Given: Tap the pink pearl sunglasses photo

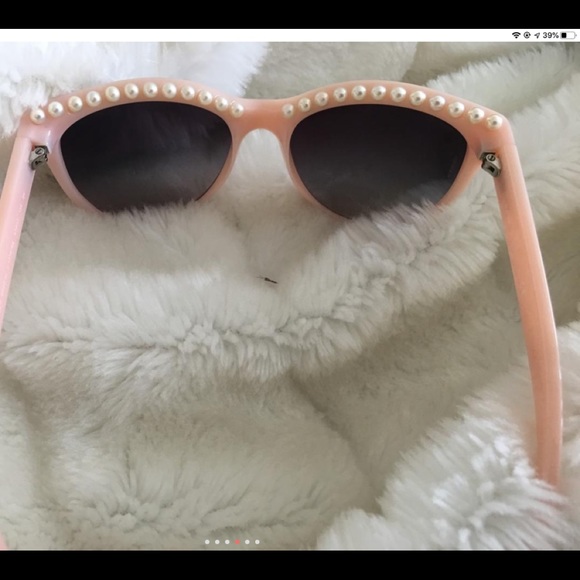Looking at the screenshot, I should (x=290, y=296).
